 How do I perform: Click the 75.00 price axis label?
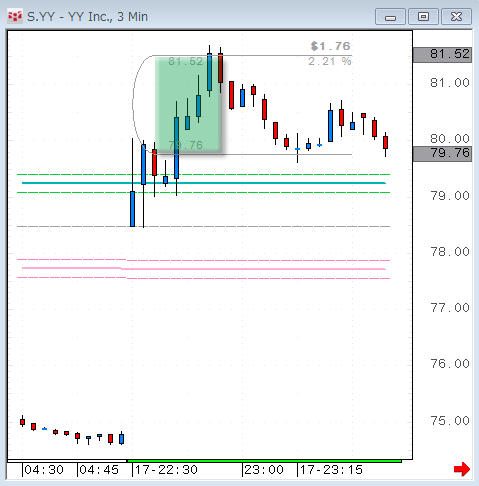click(450, 421)
